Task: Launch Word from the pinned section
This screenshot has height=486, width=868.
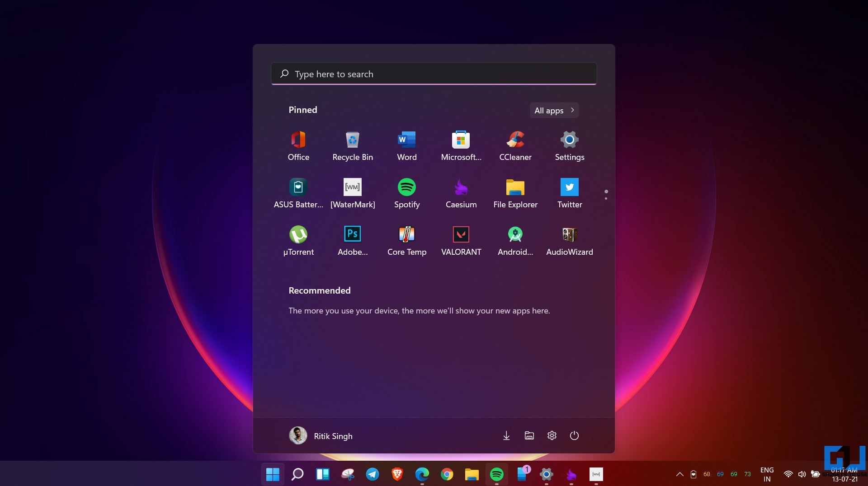Action: 407,146
